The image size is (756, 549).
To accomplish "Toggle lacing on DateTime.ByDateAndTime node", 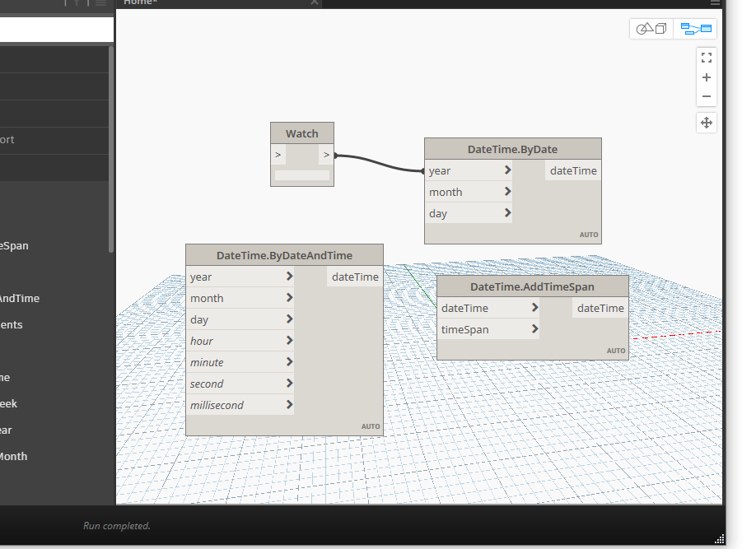I will 370,426.
